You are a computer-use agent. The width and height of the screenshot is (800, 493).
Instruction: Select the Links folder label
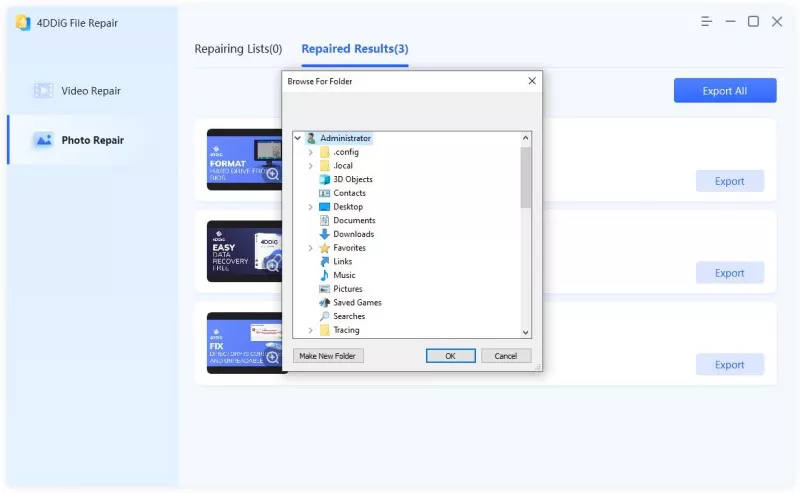click(342, 261)
